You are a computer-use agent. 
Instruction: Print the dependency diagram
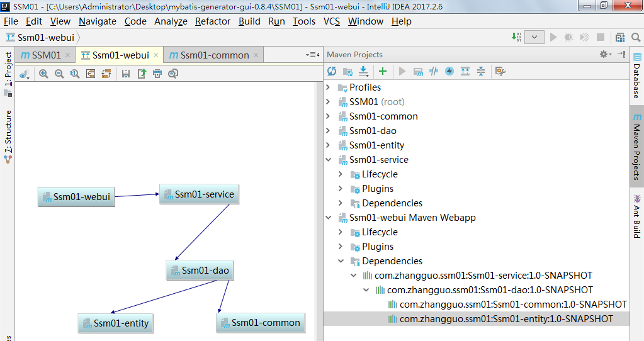click(x=157, y=74)
